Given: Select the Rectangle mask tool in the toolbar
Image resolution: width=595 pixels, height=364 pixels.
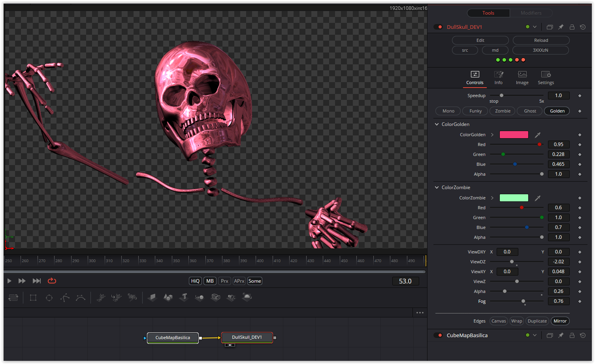Looking at the screenshot, I should 33,298.
